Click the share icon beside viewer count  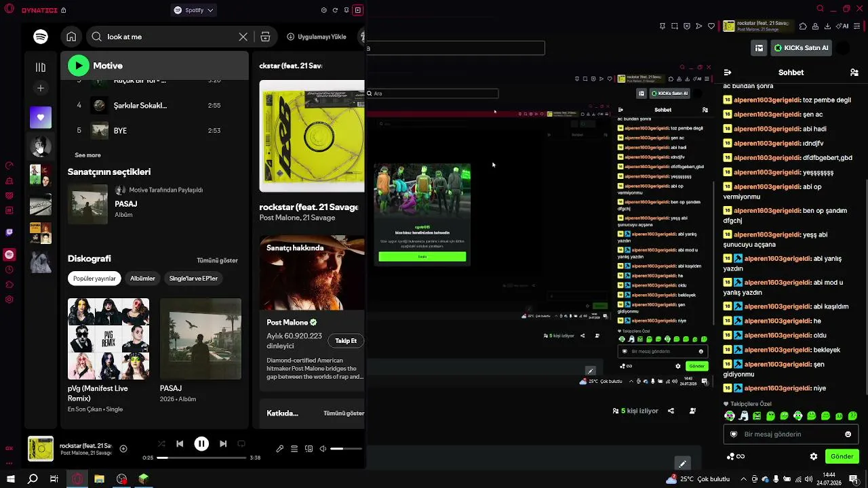[671, 411]
